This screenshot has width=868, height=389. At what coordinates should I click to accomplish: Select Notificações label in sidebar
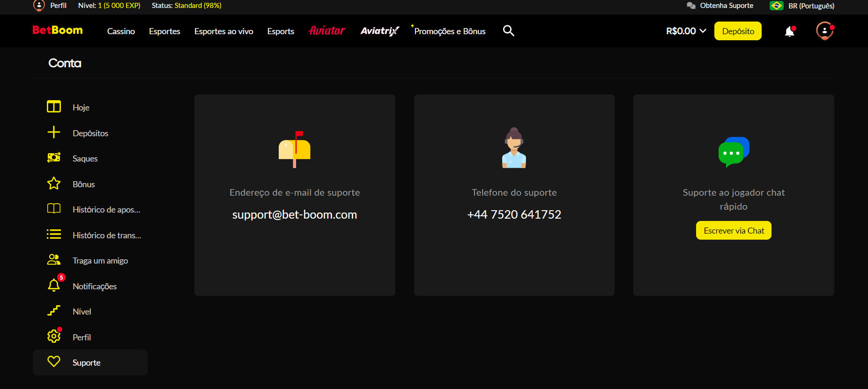pyautogui.click(x=95, y=286)
